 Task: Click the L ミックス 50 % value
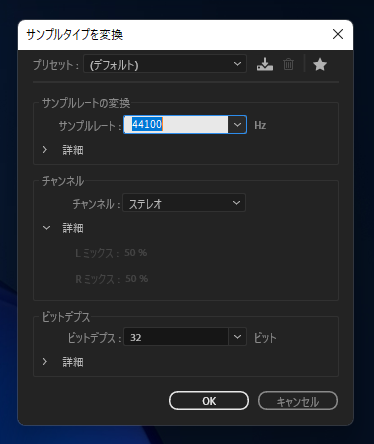(135, 253)
